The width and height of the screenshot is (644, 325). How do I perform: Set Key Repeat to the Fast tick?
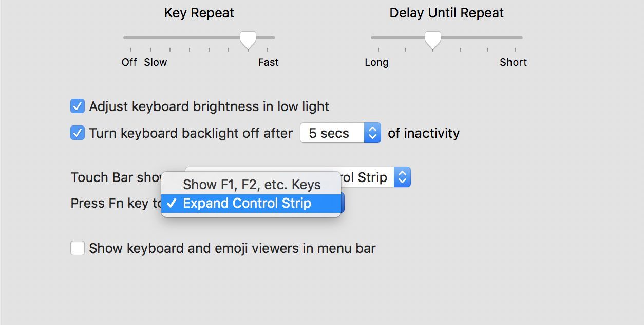coord(268,38)
